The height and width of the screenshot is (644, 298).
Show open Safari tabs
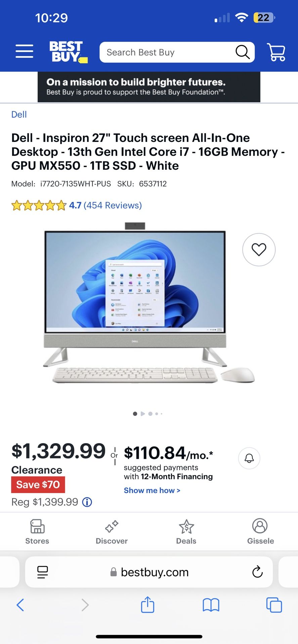(274, 605)
